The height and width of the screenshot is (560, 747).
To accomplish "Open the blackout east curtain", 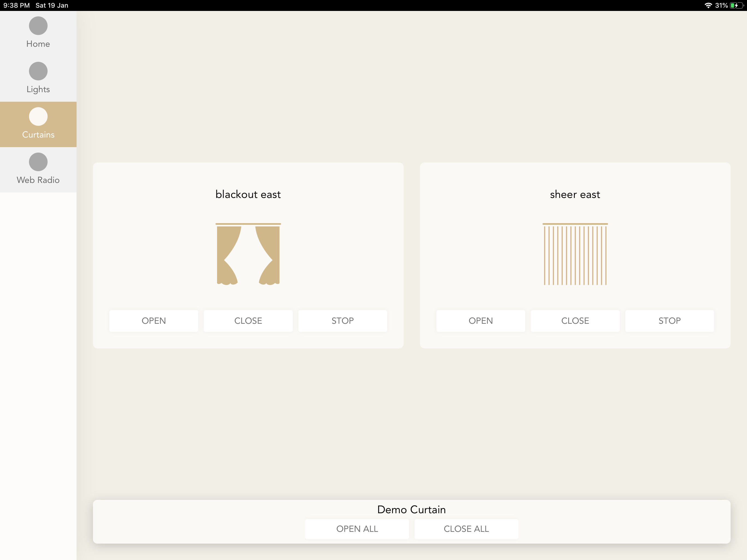I will coord(154,320).
